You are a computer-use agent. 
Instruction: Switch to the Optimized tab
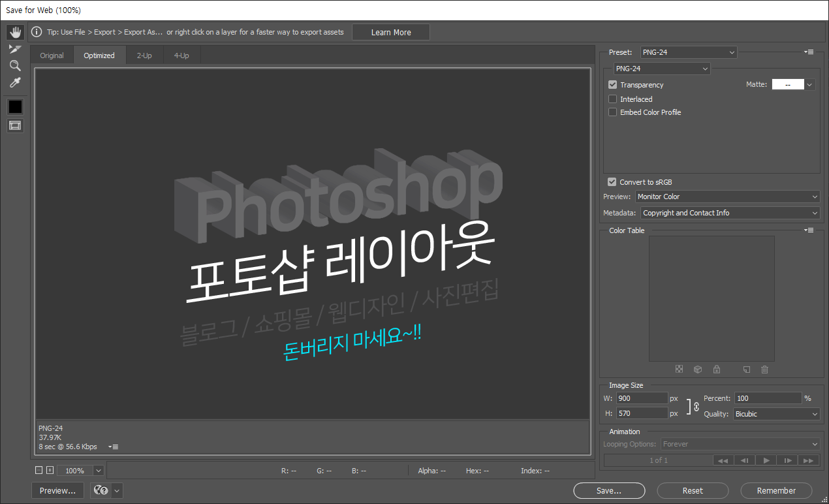99,55
